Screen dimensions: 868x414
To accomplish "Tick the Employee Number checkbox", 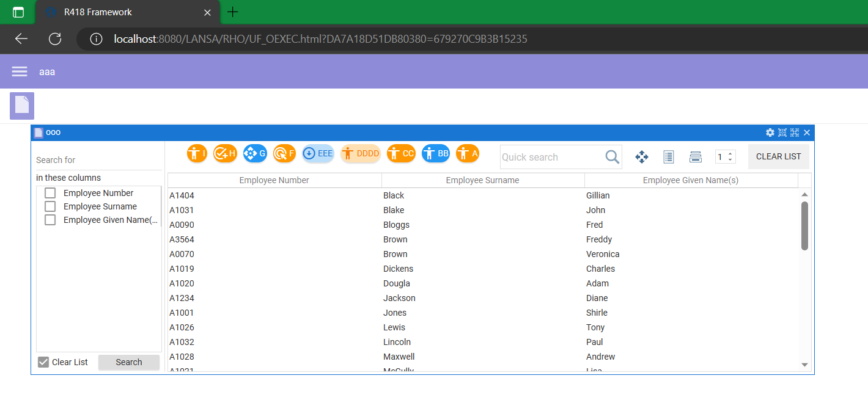I will pos(50,193).
